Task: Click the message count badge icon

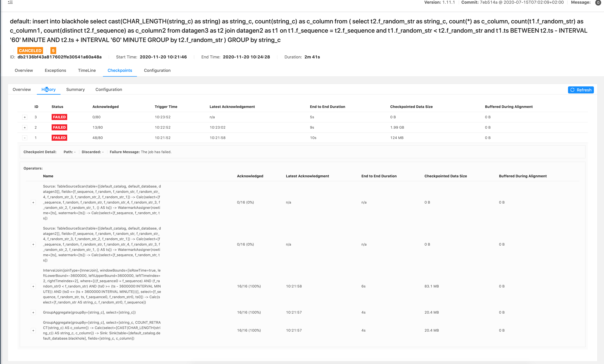Action: [x=598, y=2]
